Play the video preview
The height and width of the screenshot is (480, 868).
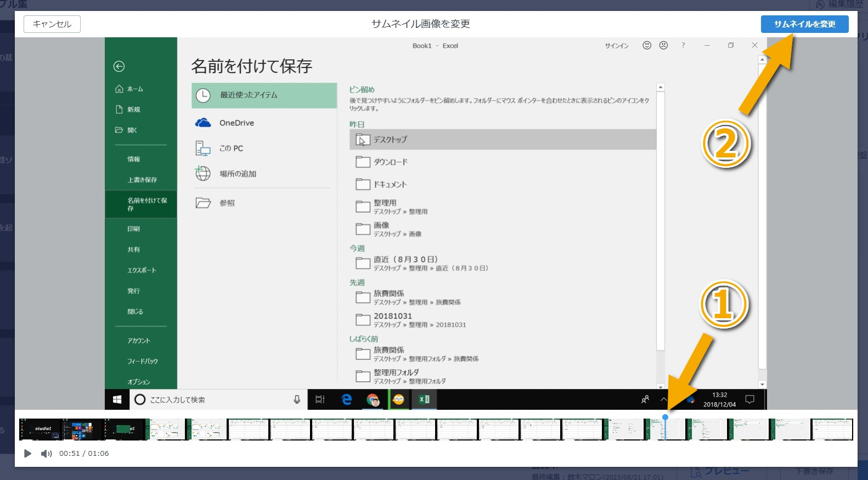(27, 454)
